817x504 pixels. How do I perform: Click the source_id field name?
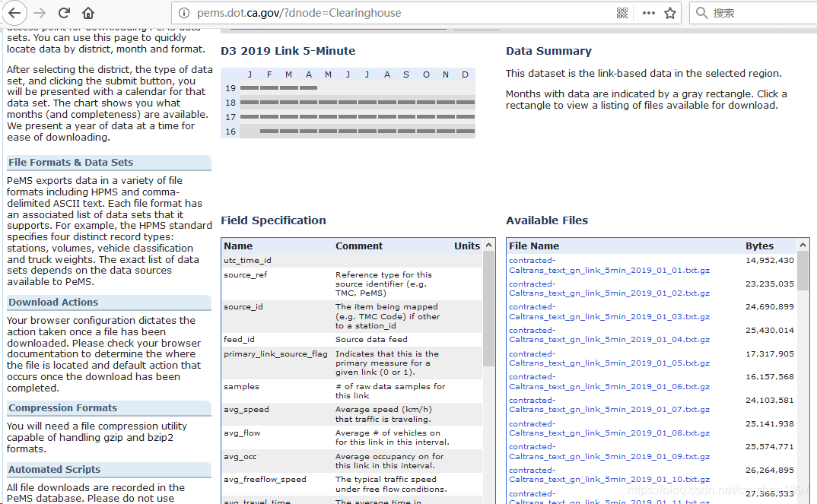[x=243, y=306]
